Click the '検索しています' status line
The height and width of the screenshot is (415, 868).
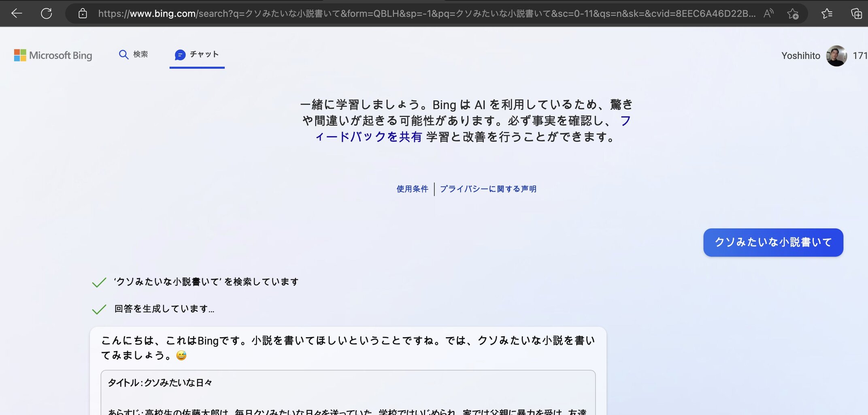point(206,282)
